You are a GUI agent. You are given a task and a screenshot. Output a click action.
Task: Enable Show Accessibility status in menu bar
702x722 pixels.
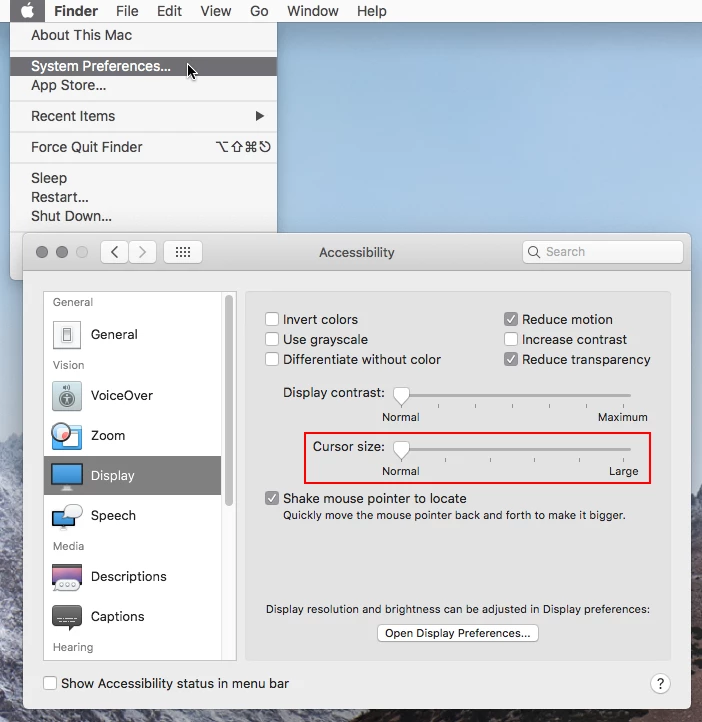tap(50, 683)
